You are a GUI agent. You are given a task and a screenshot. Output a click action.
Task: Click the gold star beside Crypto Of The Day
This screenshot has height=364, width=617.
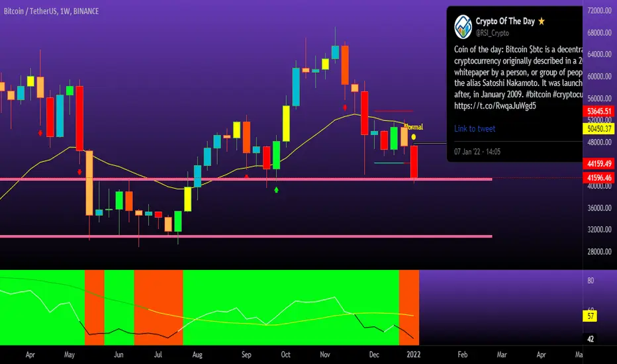[x=542, y=21]
